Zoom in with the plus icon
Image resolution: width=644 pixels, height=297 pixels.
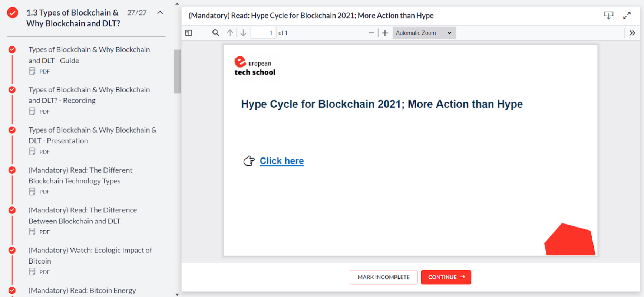coord(385,33)
